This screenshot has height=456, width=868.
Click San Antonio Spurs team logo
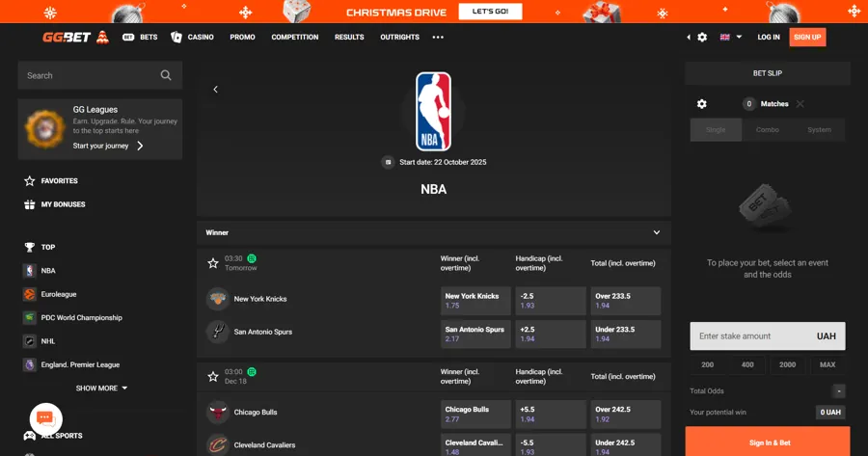pos(218,332)
